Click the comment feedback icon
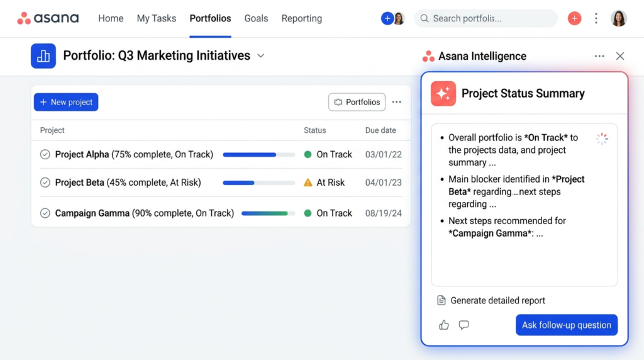This screenshot has height=360, width=644. [464, 325]
